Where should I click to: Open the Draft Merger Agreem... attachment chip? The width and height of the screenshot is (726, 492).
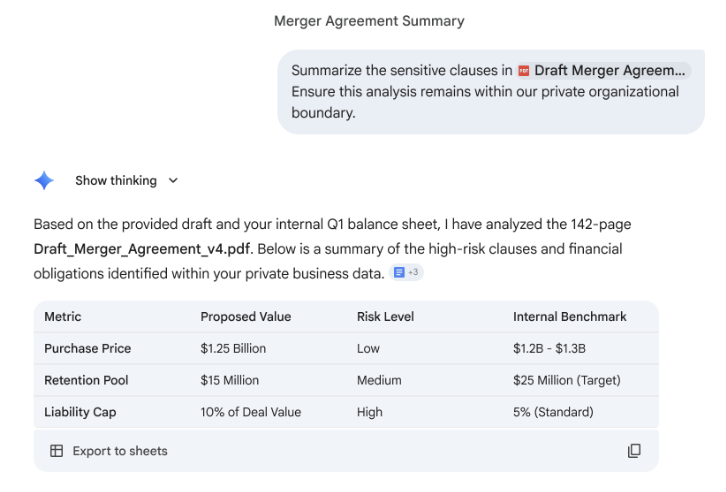coord(604,71)
